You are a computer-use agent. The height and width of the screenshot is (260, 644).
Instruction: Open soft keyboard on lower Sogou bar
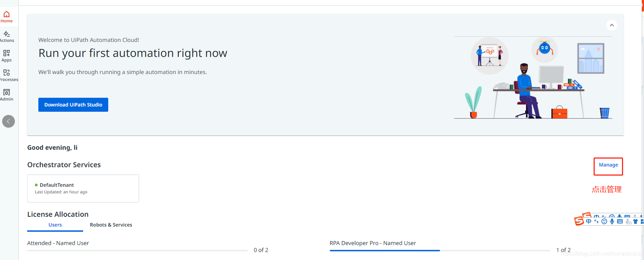[x=620, y=221]
